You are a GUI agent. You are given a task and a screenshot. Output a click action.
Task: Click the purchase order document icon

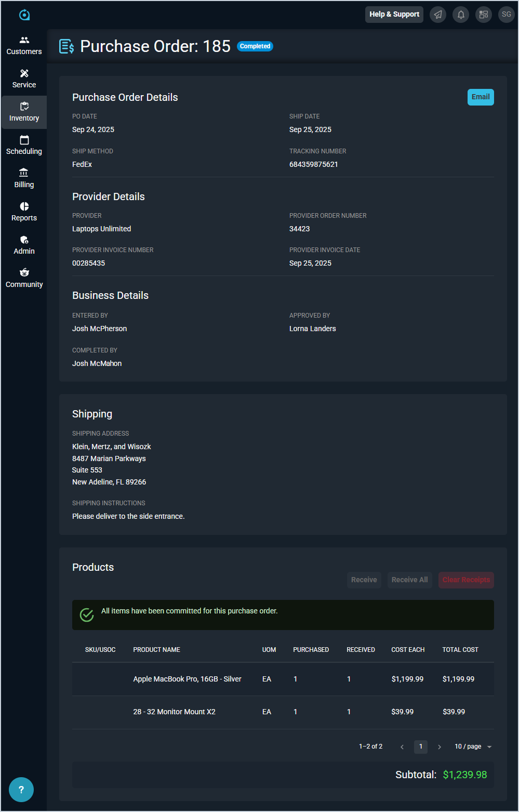pyautogui.click(x=66, y=46)
